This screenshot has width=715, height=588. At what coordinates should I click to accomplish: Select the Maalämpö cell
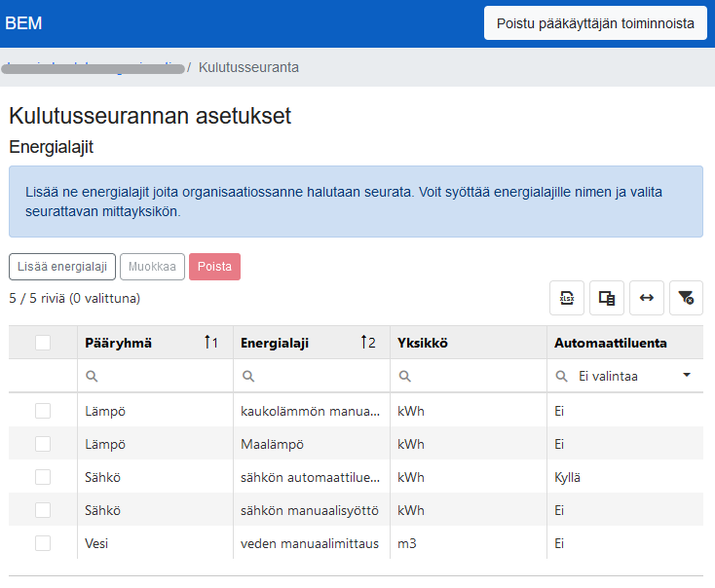coord(312,444)
